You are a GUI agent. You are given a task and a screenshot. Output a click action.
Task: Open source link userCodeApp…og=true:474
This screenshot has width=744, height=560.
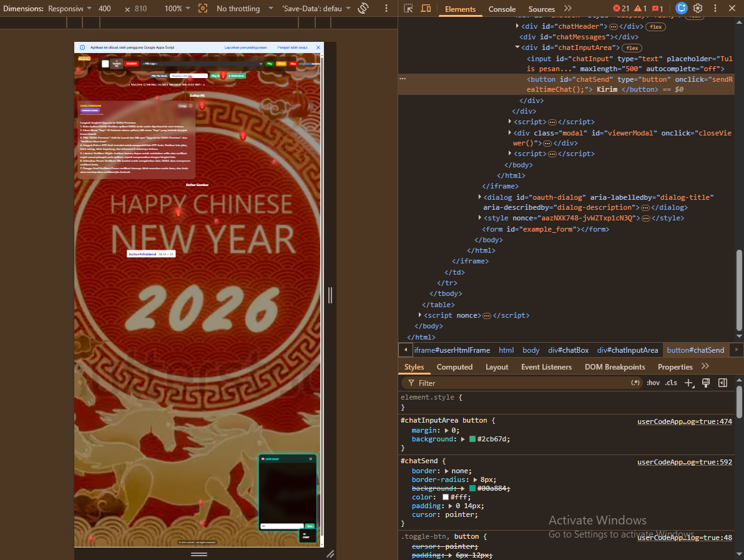(684, 421)
